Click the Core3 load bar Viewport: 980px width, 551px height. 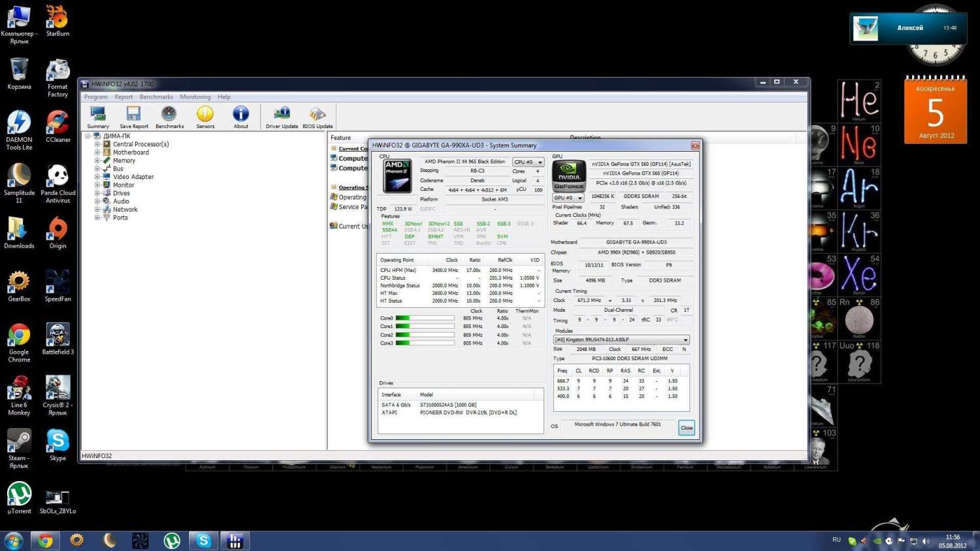click(x=425, y=343)
